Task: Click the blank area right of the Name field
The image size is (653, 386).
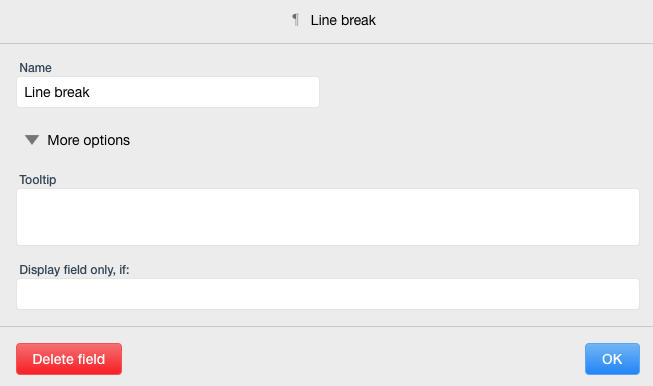Action: coord(479,92)
